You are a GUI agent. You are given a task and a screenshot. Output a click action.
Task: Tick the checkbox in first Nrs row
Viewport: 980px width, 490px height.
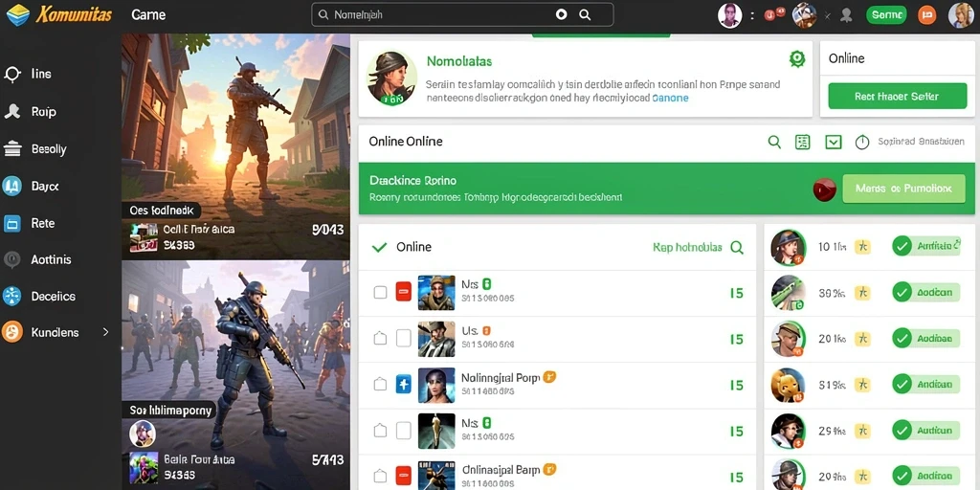(x=380, y=292)
